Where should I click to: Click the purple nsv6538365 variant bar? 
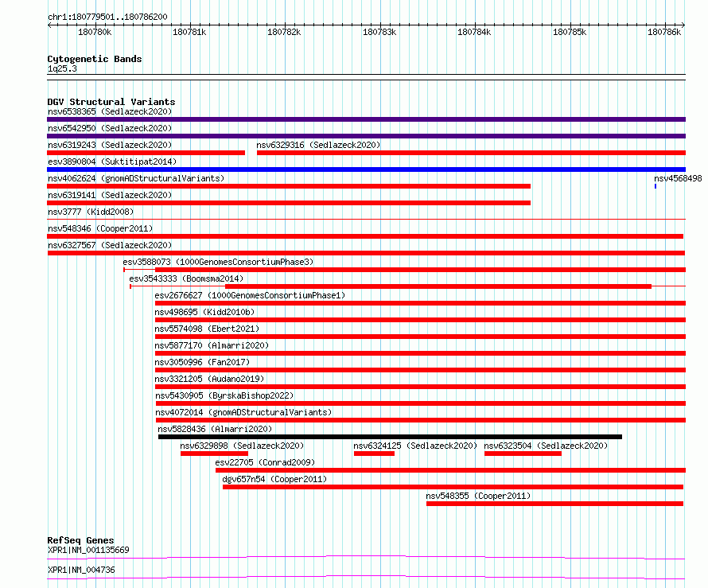point(366,119)
